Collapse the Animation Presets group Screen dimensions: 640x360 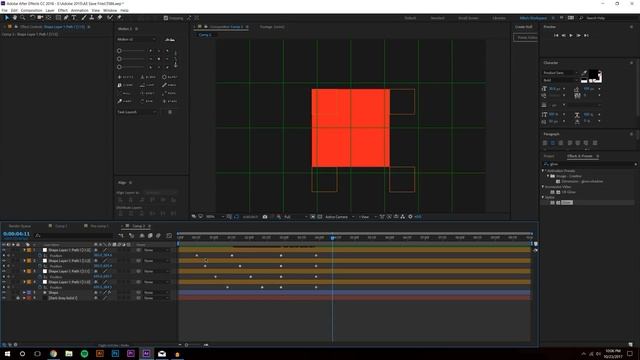[x=543, y=171]
